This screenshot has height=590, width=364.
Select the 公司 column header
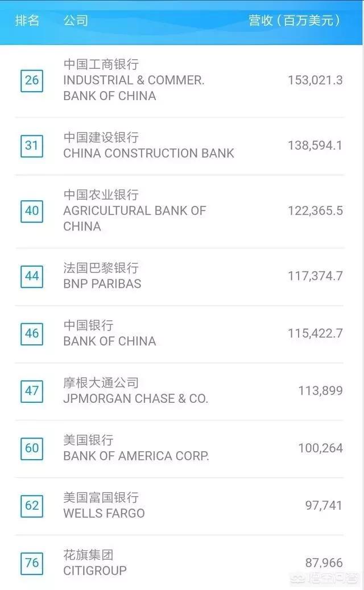[76, 21]
